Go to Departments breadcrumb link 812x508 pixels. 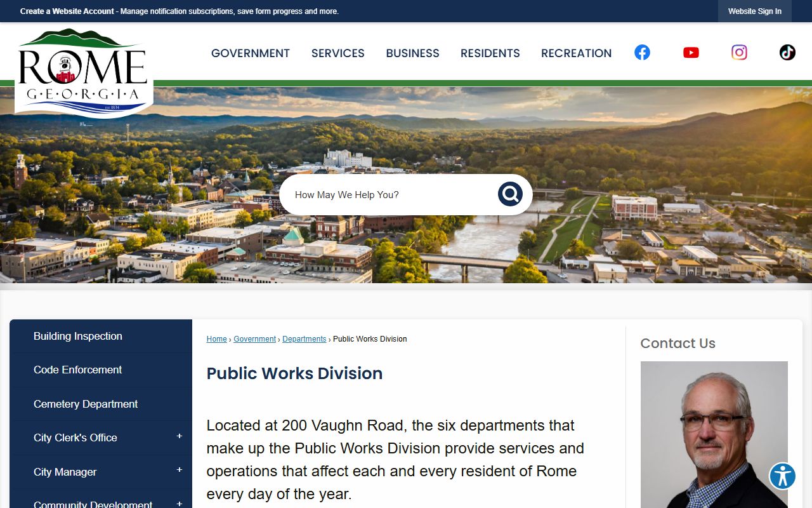pyautogui.click(x=304, y=339)
